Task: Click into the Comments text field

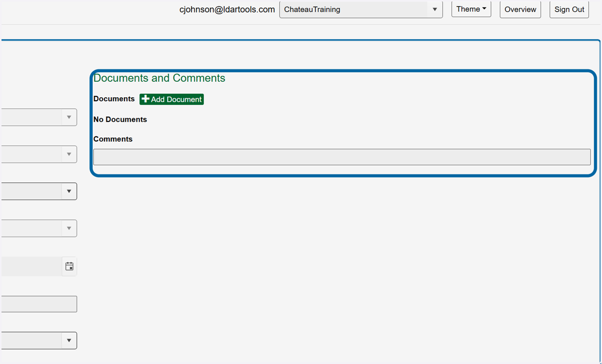Action: click(342, 157)
